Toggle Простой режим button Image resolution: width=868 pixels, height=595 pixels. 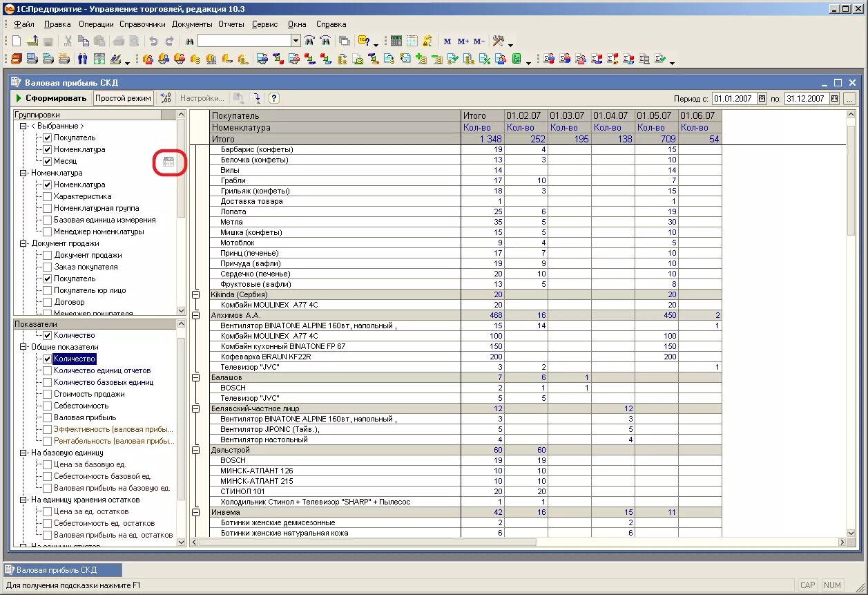tap(124, 98)
